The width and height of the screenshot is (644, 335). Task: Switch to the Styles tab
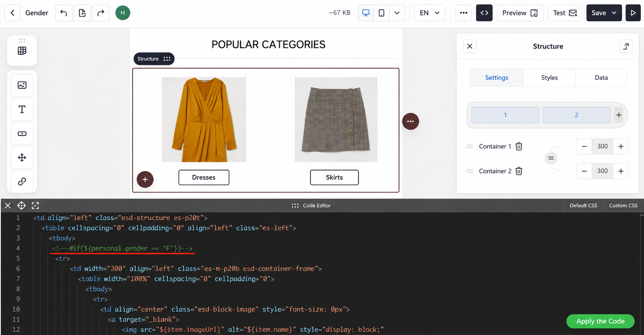[x=549, y=78]
